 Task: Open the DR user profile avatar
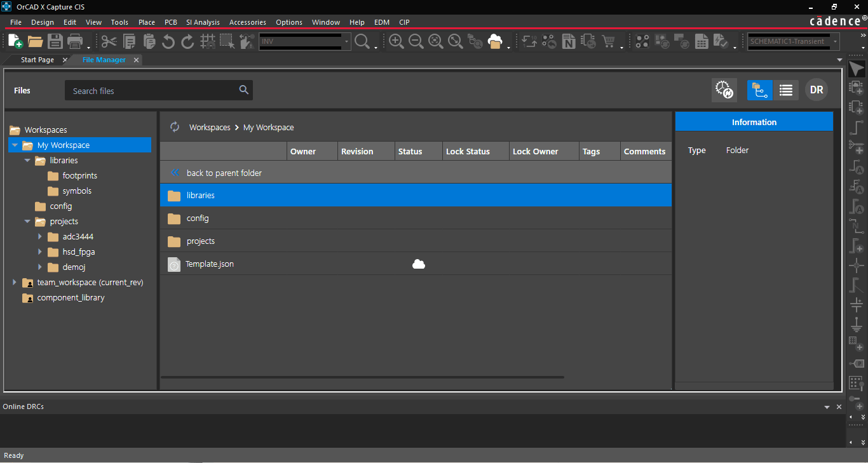click(x=817, y=90)
